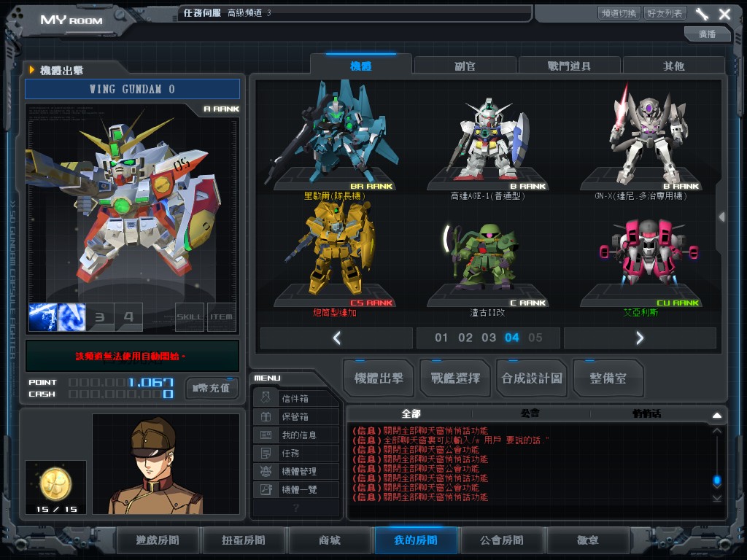This screenshot has width=747, height=560.
Task: Go to previous mech page arrow
Action: click(x=336, y=338)
